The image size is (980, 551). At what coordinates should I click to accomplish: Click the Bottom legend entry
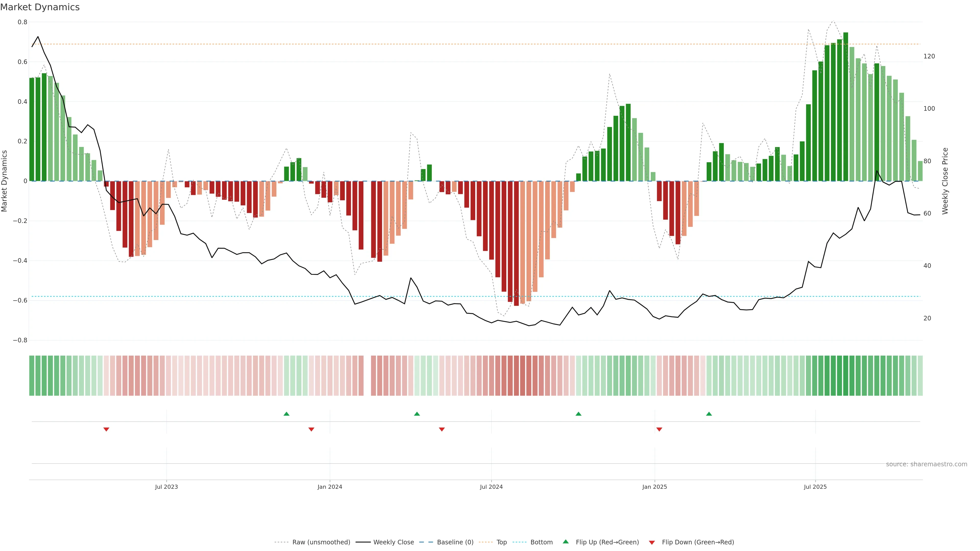click(541, 542)
